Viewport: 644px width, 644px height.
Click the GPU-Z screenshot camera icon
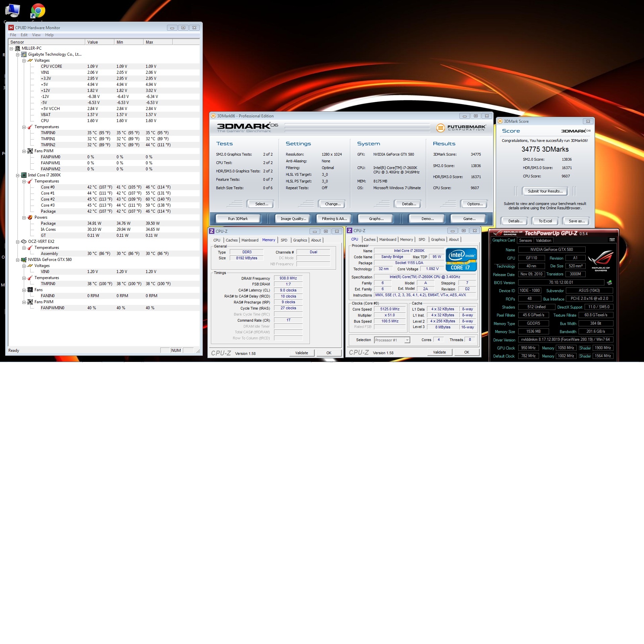(612, 240)
